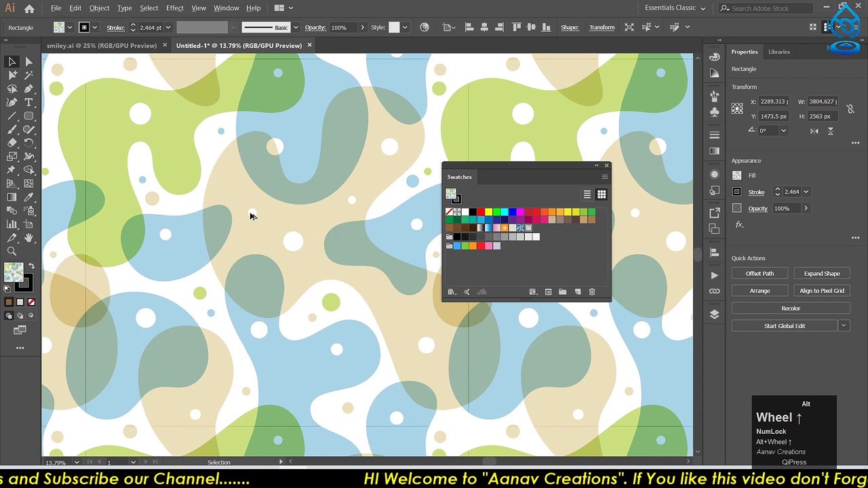Open the Effect menu
The image size is (868, 488).
(x=175, y=8)
